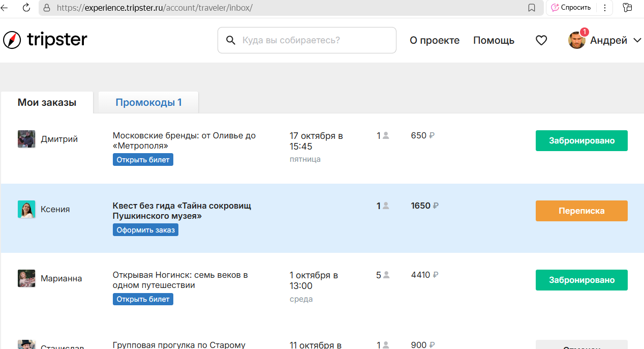Bookmark the page via address bar icon

click(x=532, y=8)
